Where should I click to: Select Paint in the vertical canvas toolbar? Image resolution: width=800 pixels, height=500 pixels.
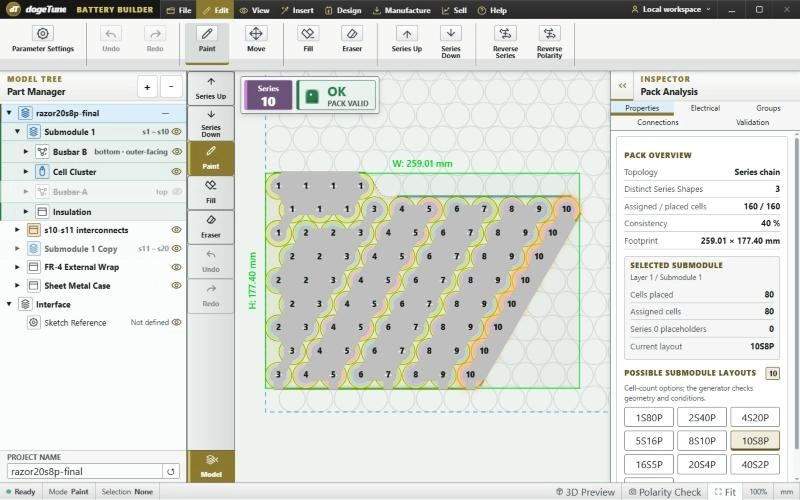click(211, 158)
